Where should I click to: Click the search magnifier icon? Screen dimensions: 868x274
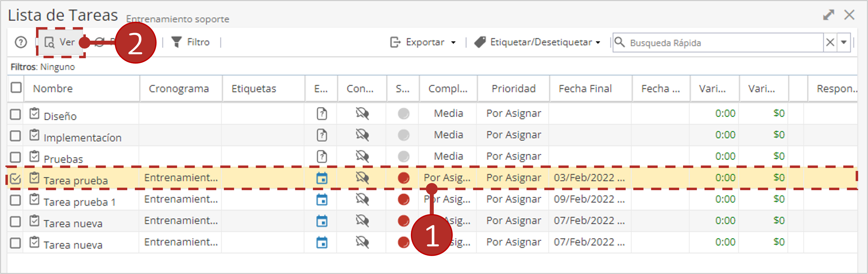620,42
